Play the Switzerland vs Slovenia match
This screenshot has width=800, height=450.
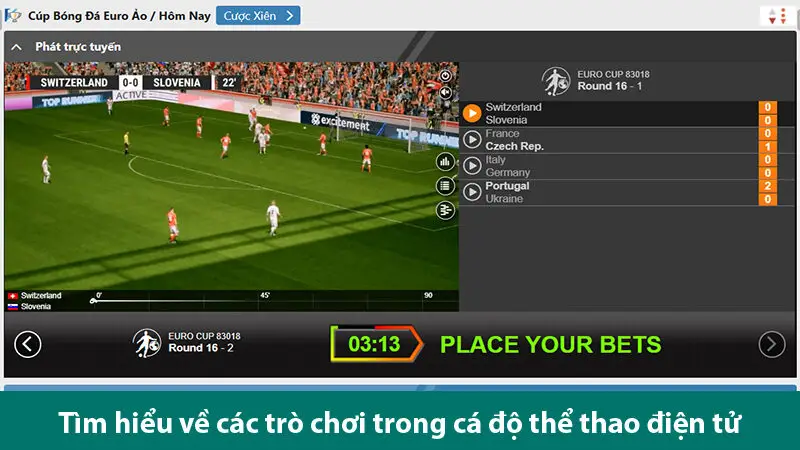pyautogui.click(x=472, y=113)
